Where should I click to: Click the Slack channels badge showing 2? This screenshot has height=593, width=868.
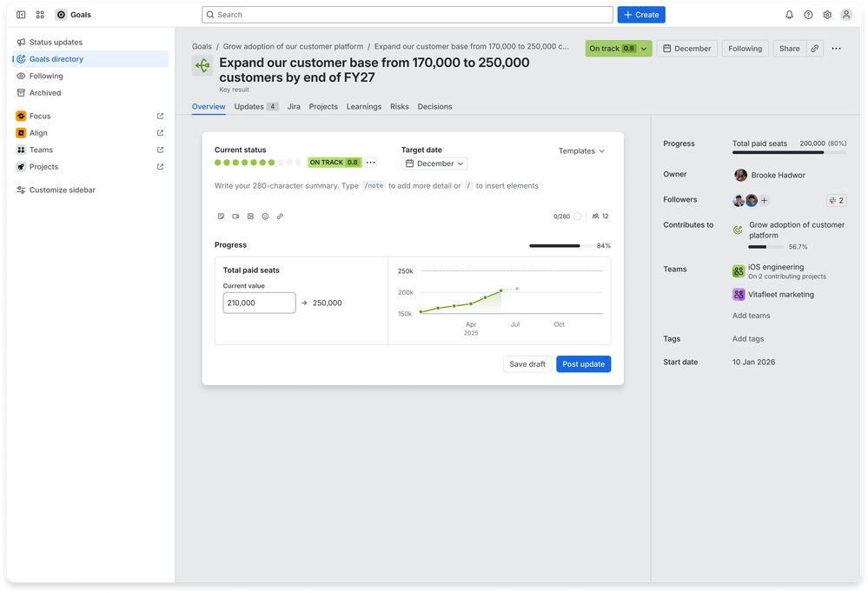pos(836,201)
